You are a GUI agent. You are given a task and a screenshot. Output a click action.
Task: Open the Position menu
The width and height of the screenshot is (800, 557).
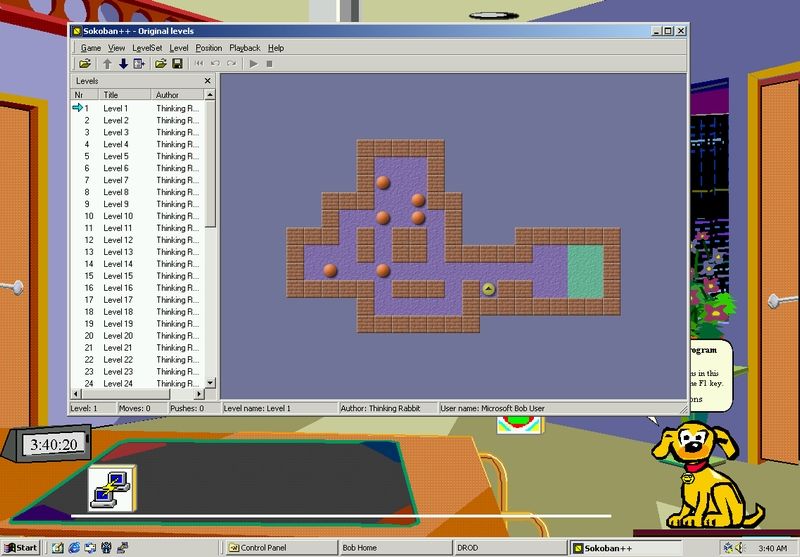[x=209, y=48]
